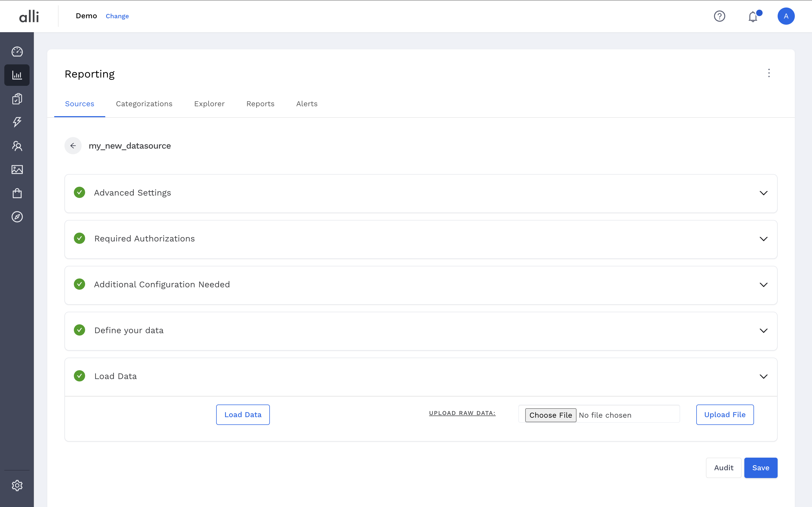This screenshot has height=507, width=812.
Task: Open the dashboard gauge icon in sidebar
Action: click(x=17, y=52)
